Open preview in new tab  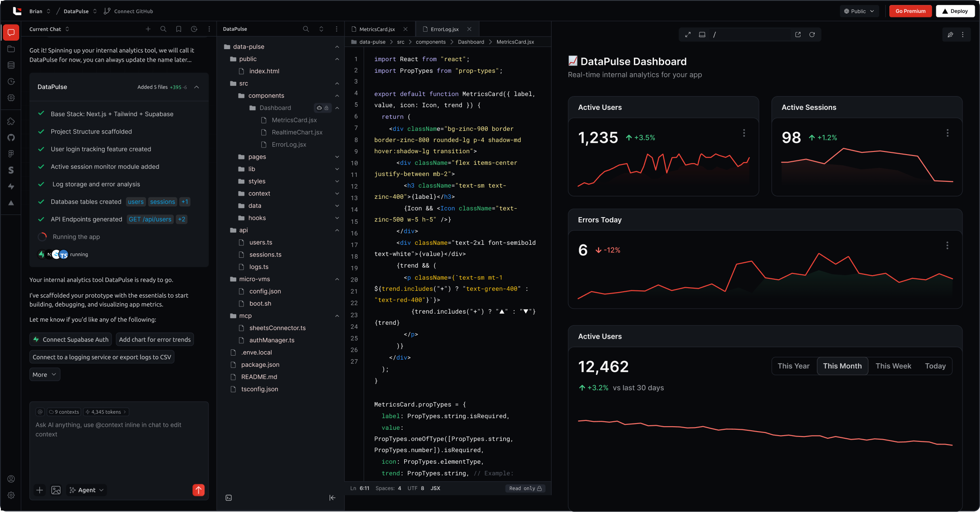point(798,34)
